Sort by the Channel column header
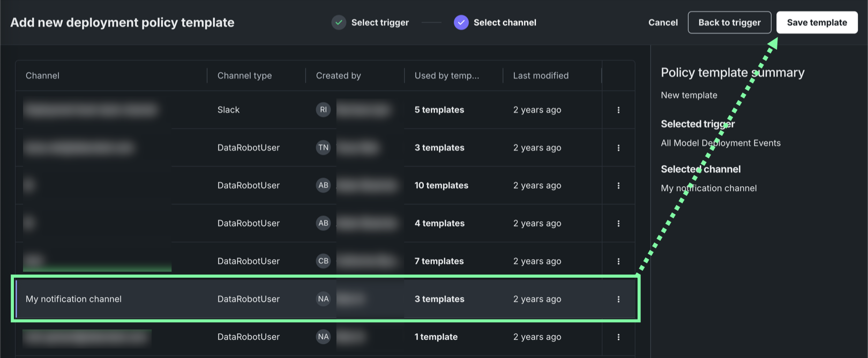This screenshot has width=868, height=358. (x=43, y=75)
